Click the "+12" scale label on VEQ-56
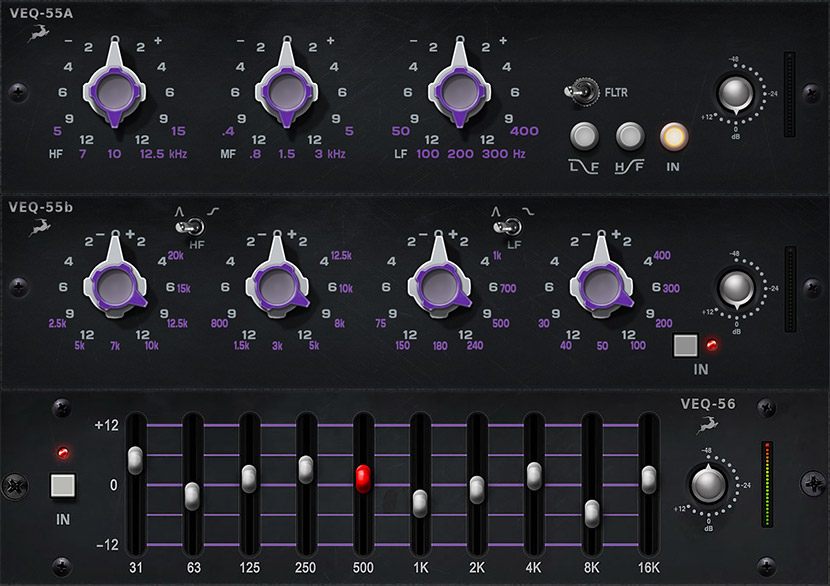830x586 pixels. click(x=106, y=425)
